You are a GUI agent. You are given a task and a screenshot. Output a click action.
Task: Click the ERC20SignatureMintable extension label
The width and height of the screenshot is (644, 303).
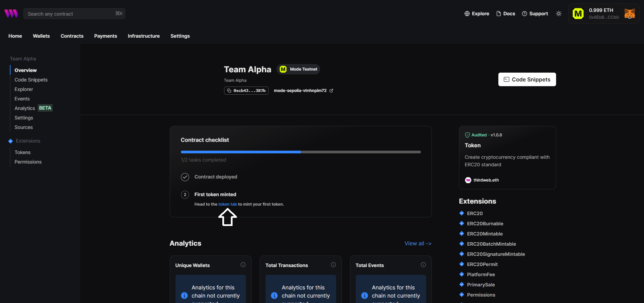point(496,254)
